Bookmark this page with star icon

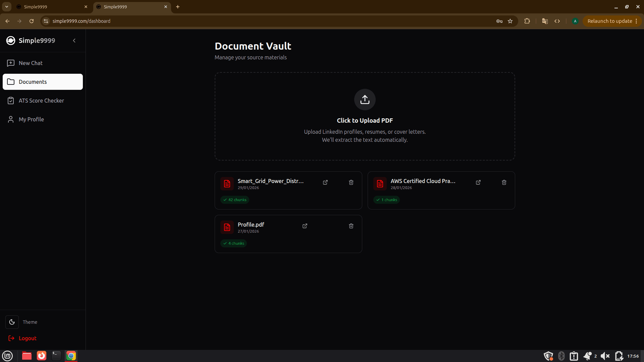pyautogui.click(x=510, y=21)
